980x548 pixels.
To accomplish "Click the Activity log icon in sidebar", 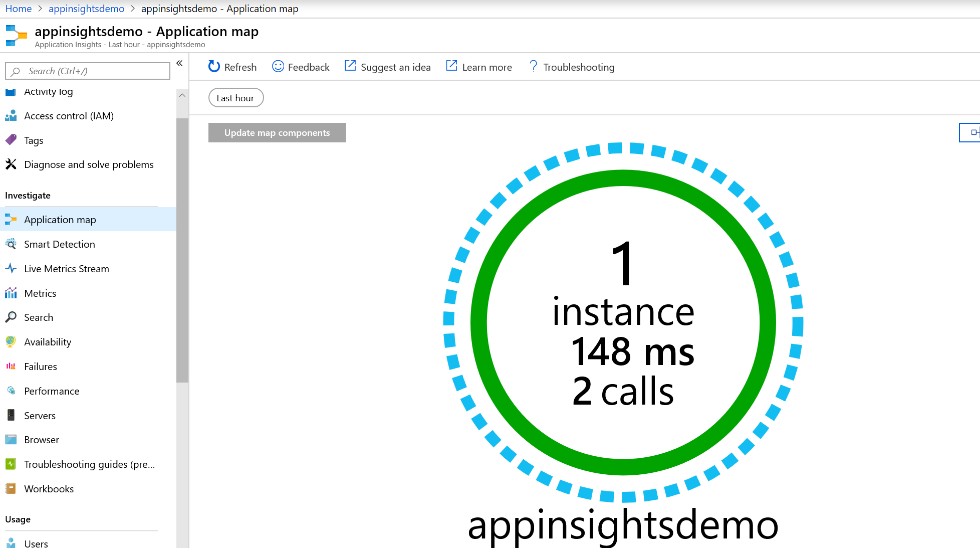I will (11, 92).
